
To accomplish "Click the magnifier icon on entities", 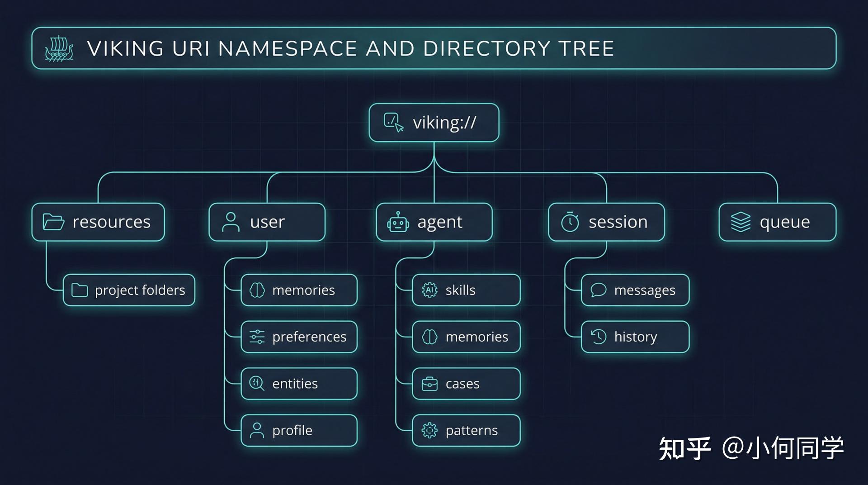I will tap(257, 384).
